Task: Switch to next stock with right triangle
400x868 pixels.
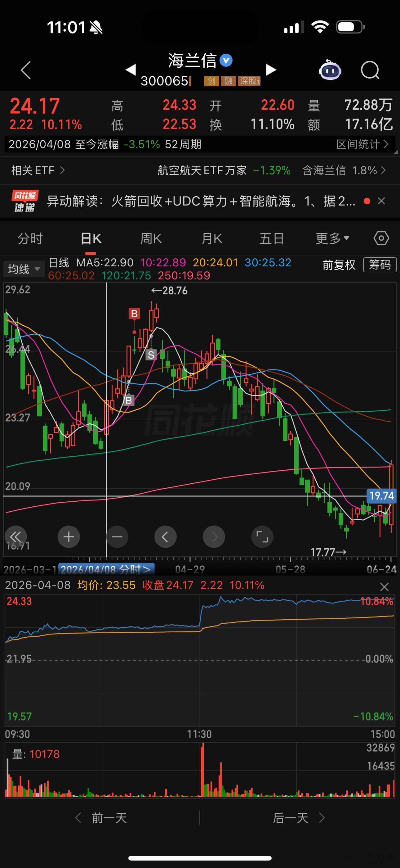Action: [x=271, y=70]
